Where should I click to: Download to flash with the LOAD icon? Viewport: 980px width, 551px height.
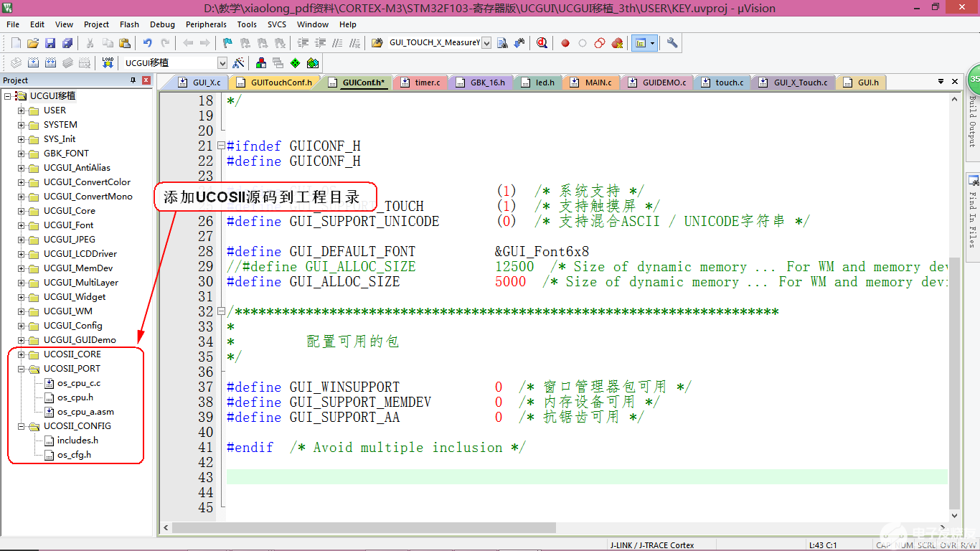click(108, 63)
